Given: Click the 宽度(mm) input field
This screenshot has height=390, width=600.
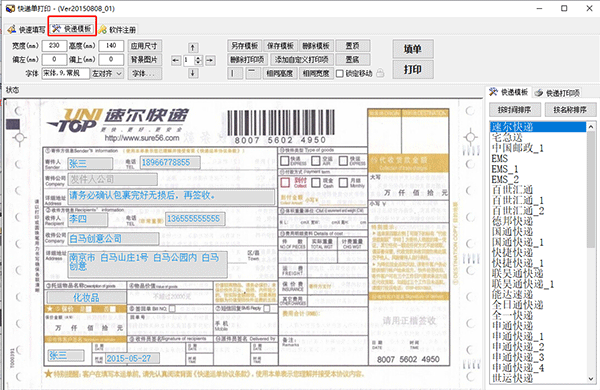Looking at the screenshot, I should [54, 46].
